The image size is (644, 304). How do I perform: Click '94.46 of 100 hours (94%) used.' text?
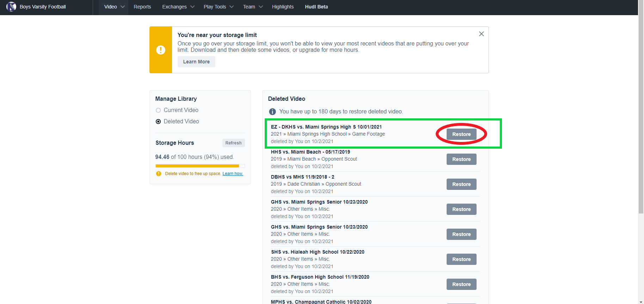(195, 157)
